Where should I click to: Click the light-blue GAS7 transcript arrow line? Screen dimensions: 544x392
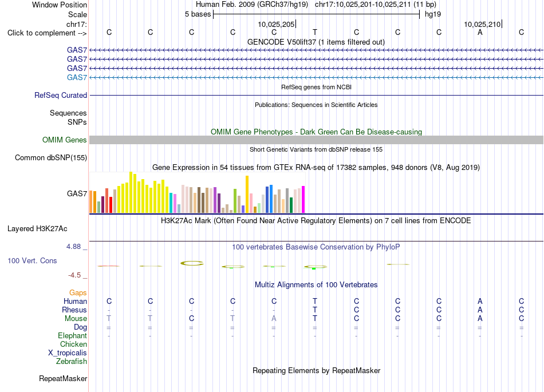point(316,77)
